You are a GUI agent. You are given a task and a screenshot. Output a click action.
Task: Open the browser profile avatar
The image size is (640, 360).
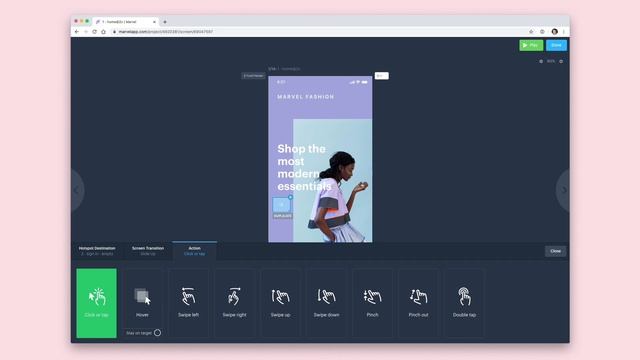(554, 31)
